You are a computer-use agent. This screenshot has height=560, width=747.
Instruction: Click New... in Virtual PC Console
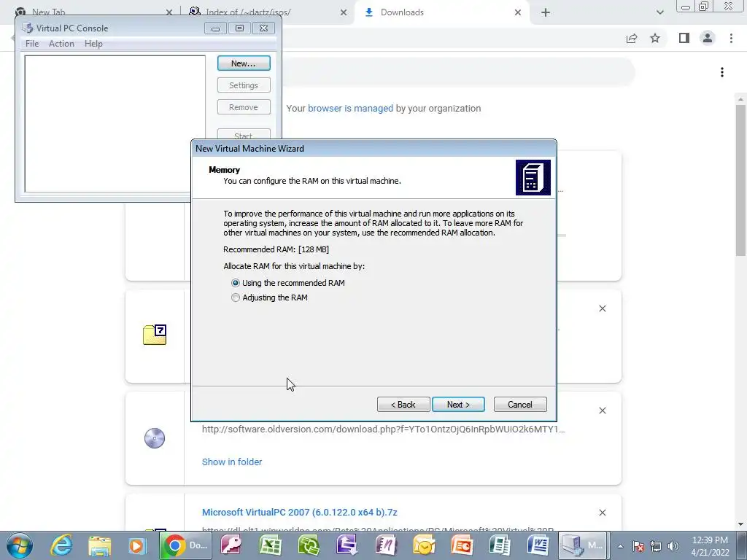tap(244, 63)
